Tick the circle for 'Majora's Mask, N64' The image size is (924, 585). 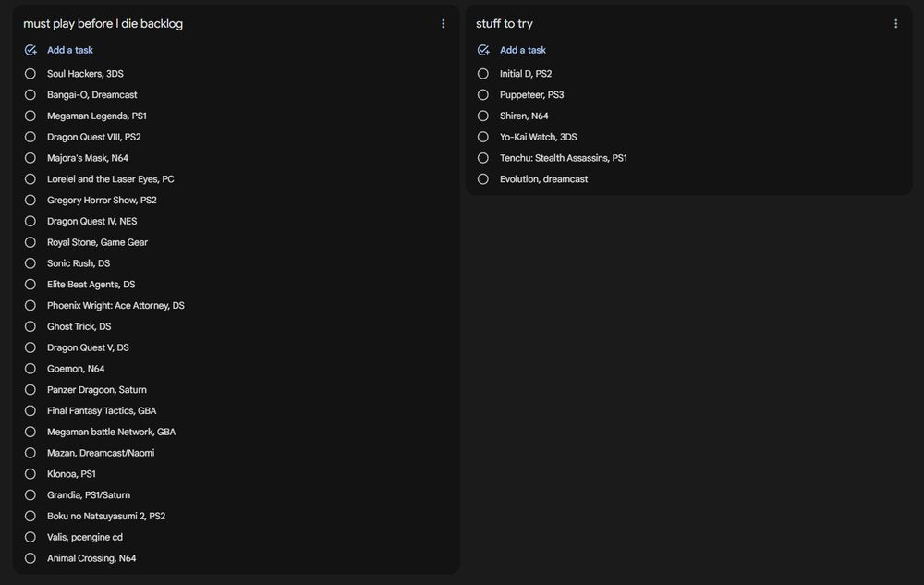click(x=30, y=158)
